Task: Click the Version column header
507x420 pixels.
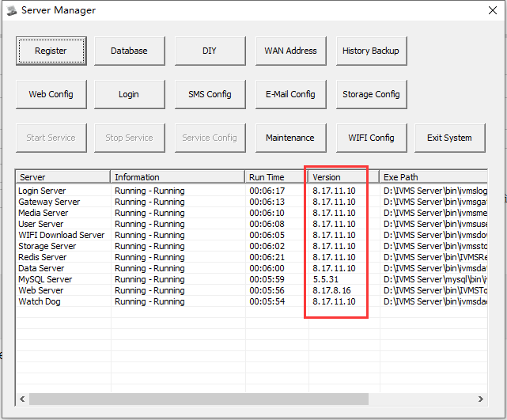Action: pyautogui.click(x=343, y=177)
